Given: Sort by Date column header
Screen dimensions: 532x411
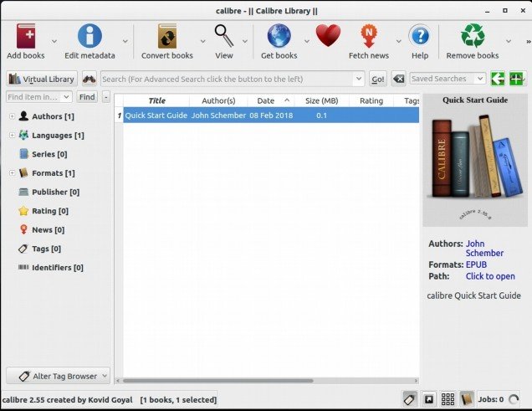Looking at the screenshot, I should pyautogui.click(x=271, y=100).
